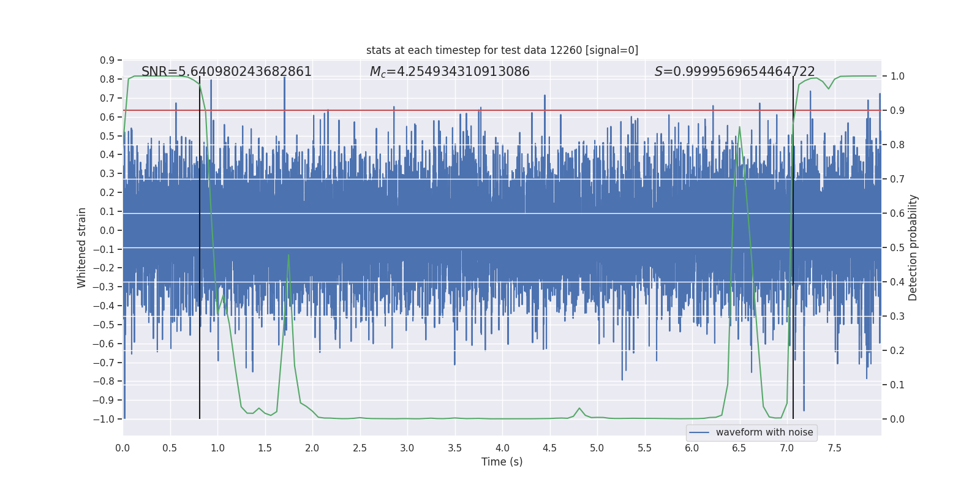This screenshot has height=490, width=980.
Task: Click the 4.5 tick label on the time axis
Action: tap(549, 448)
